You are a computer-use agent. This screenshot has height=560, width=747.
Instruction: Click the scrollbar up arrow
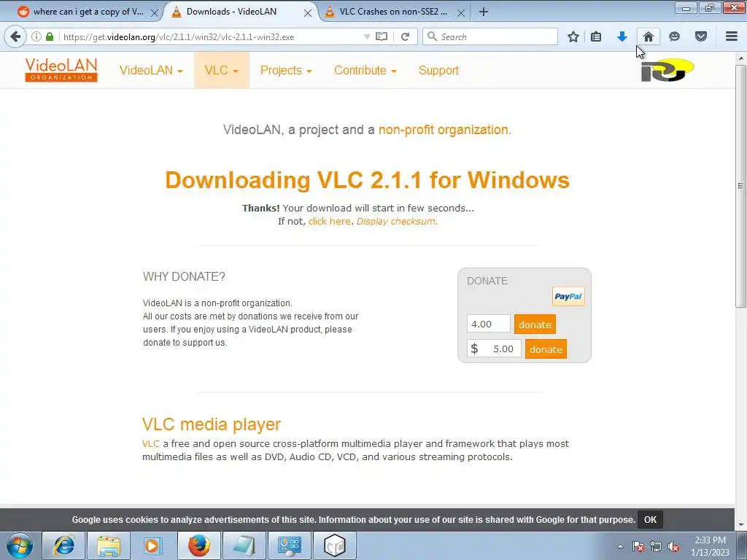(x=740, y=58)
